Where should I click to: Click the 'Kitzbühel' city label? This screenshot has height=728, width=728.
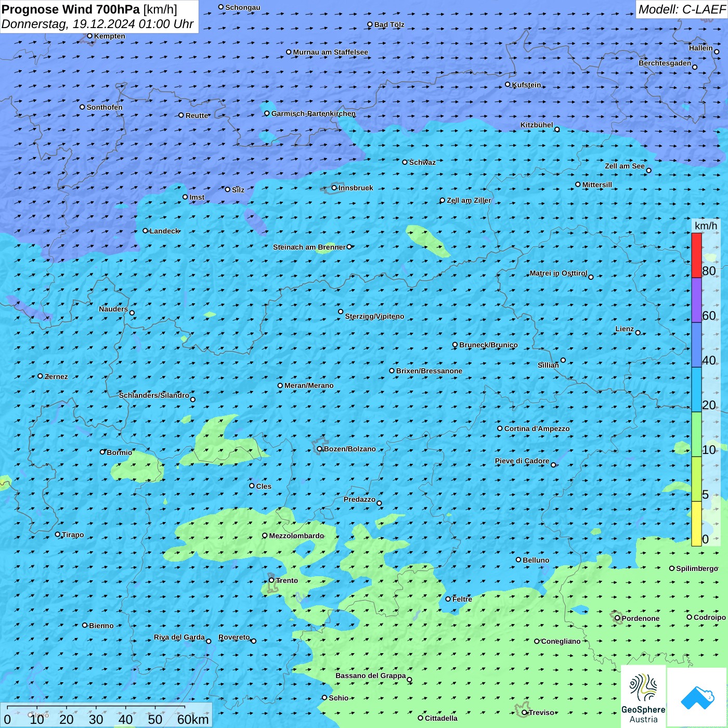tap(537, 125)
